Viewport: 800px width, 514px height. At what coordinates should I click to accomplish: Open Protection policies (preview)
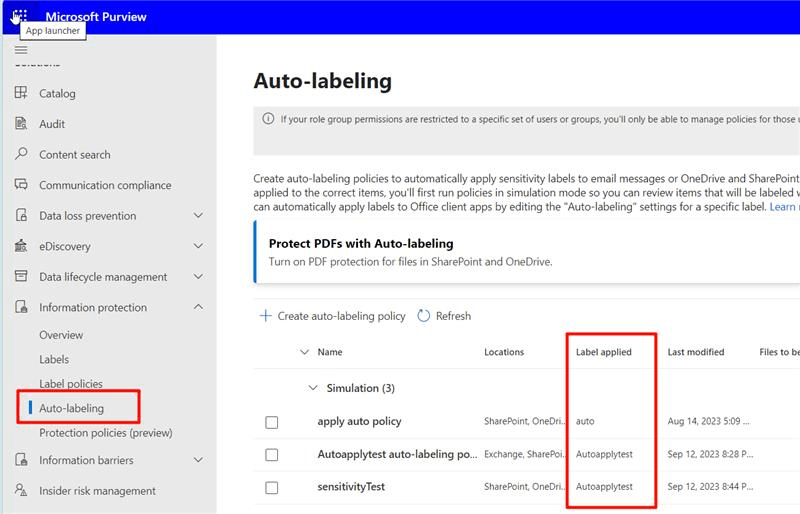pyautogui.click(x=106, y=433)
